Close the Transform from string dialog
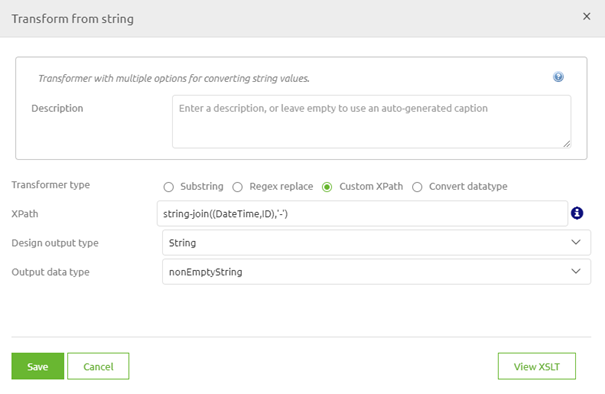 coord(586,17)
